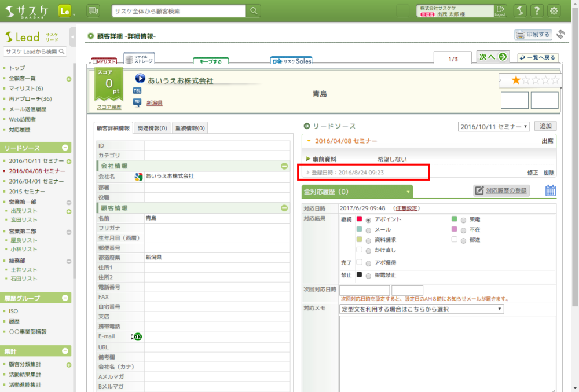Click the search magnifier button in top bar

[x=254, y=10]
